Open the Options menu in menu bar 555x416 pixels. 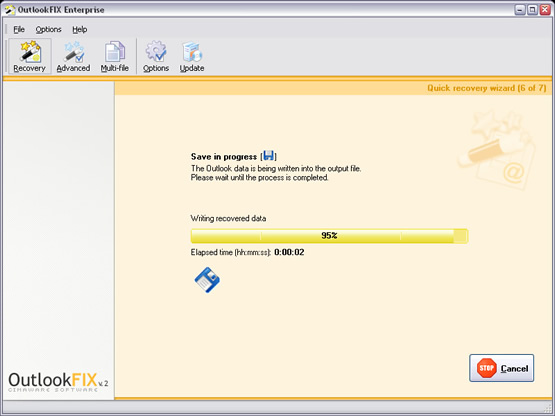[48, 29]
